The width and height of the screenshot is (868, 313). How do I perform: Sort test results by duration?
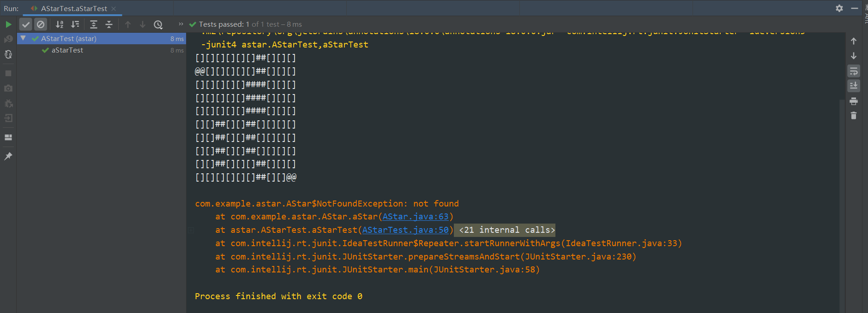75,24
